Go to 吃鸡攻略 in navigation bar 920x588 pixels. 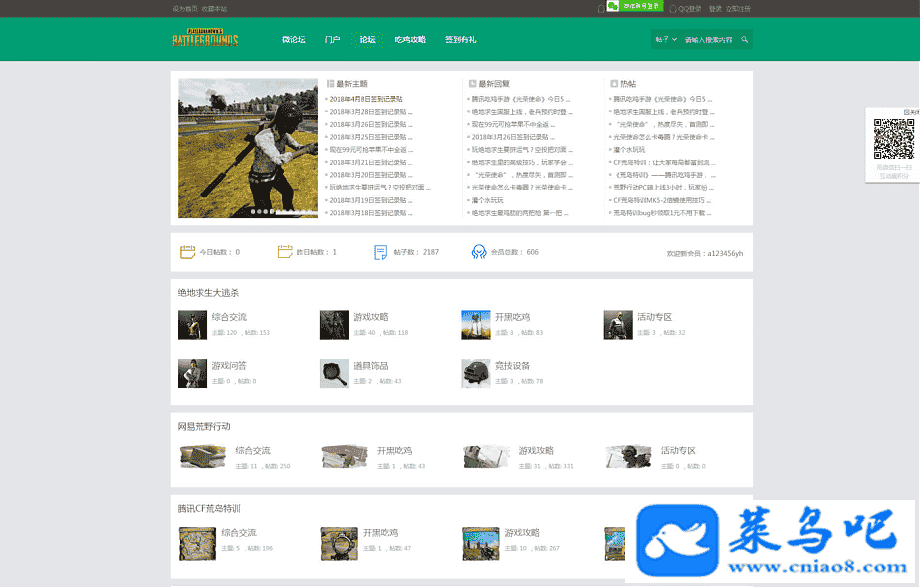(x=410, y=40)
